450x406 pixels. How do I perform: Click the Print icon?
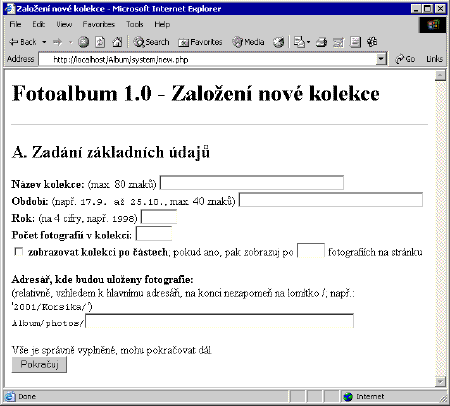[x=321, y=42]
